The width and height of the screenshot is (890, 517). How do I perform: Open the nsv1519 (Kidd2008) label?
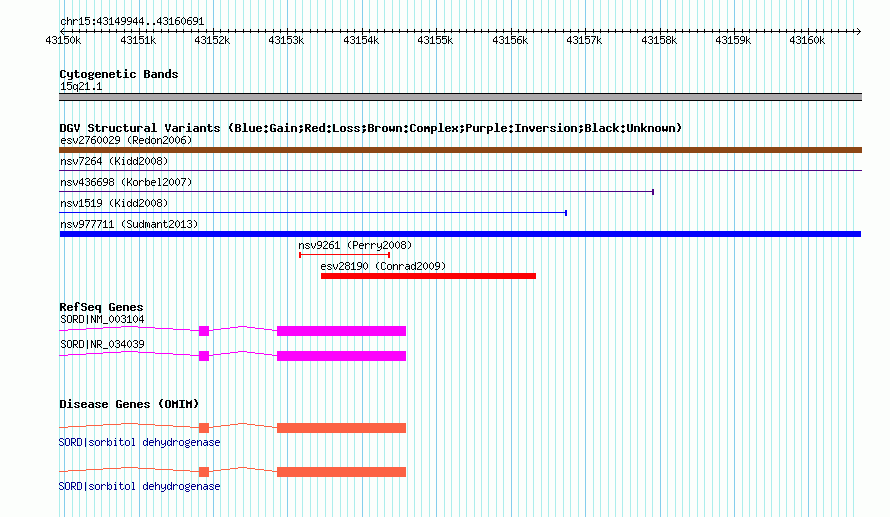pyautogui.click(x=114, y=203)
